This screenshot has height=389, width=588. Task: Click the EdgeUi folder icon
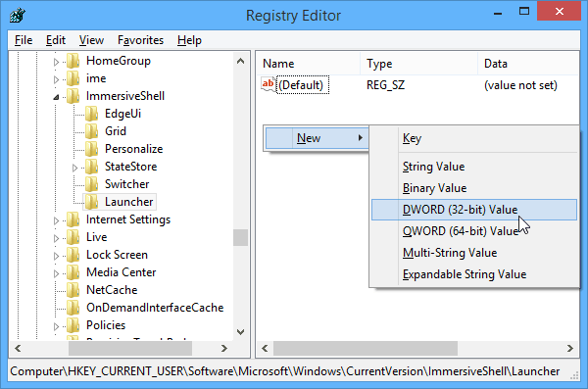point(92,114)
